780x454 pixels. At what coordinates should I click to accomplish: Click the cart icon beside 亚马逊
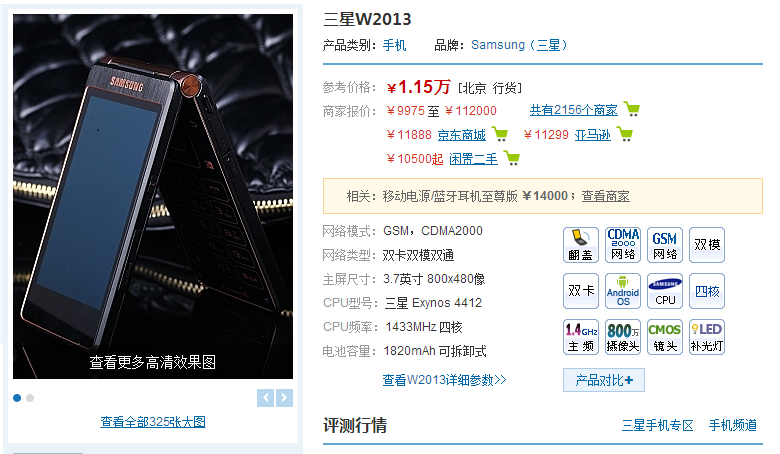point(625,134)
